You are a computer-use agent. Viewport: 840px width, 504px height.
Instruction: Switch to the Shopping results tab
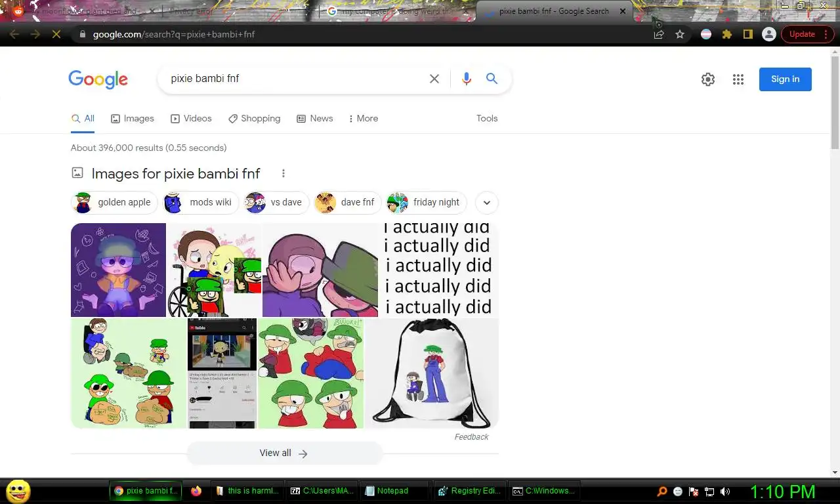tap(254, 119)
